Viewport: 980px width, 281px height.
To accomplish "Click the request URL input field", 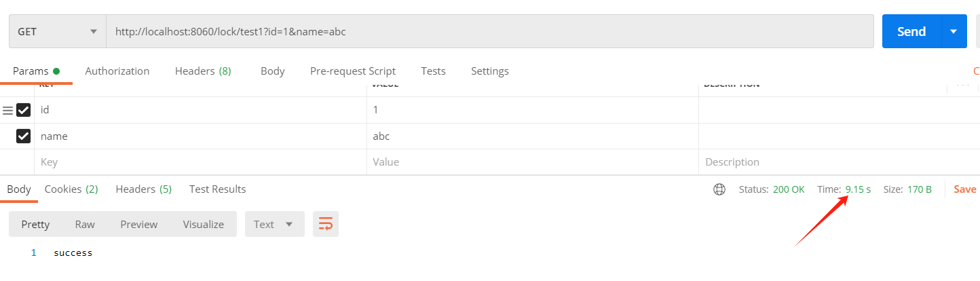I will 489,31.
